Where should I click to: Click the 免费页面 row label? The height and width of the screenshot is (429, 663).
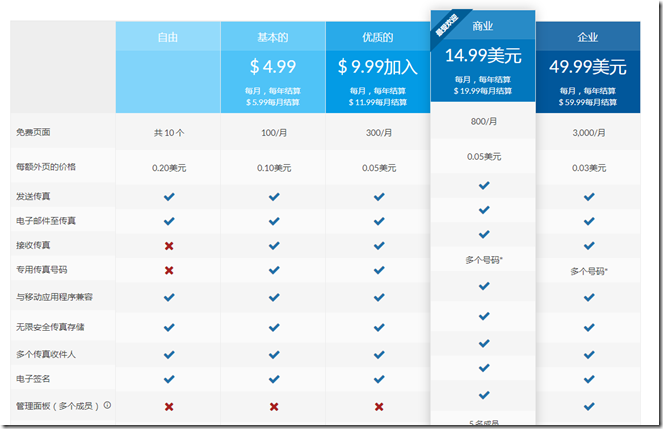(32, 132)
